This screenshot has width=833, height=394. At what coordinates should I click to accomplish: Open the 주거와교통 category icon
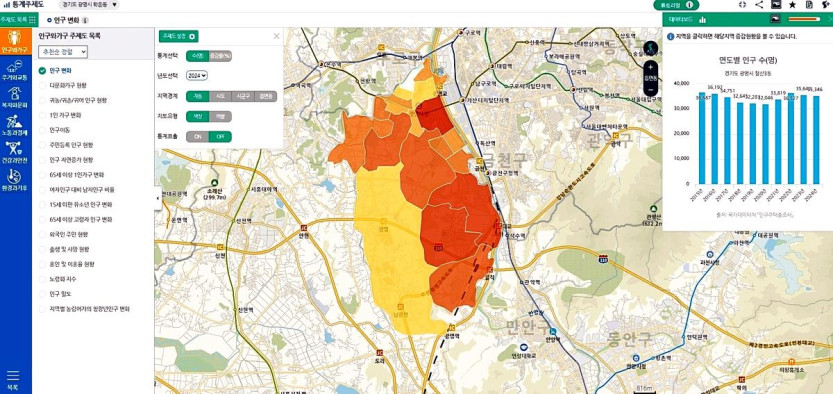click(x=15, y=70)
